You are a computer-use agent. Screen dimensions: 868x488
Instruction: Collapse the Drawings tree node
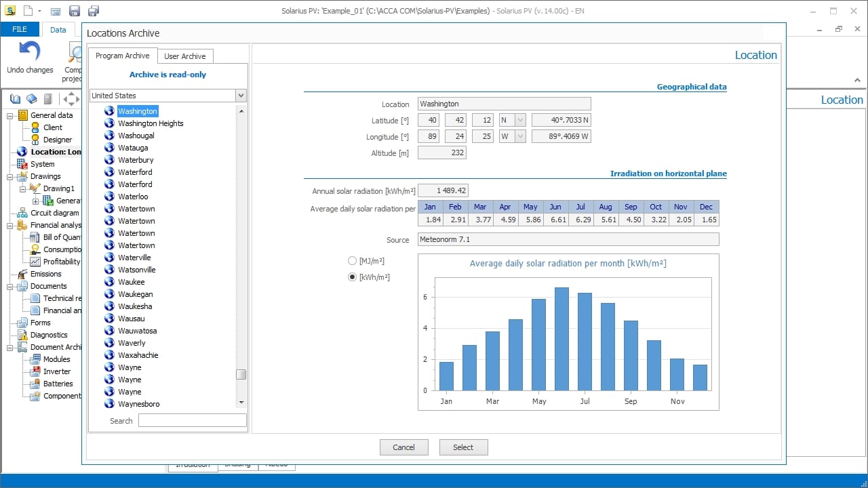[x=11, y=176]
